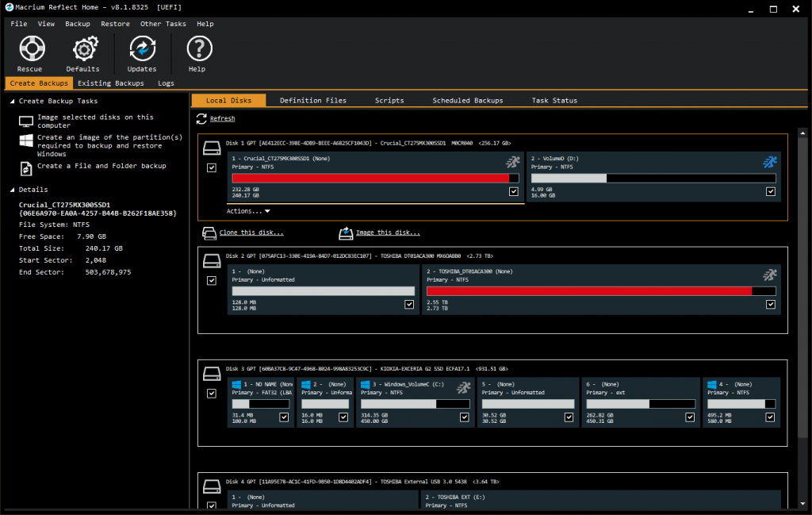The height and width of the screenshot is (515, 812).
Task: Uncheck the TOSHIBA 2.73 TB partition checkbox
Action: (771, 304)
